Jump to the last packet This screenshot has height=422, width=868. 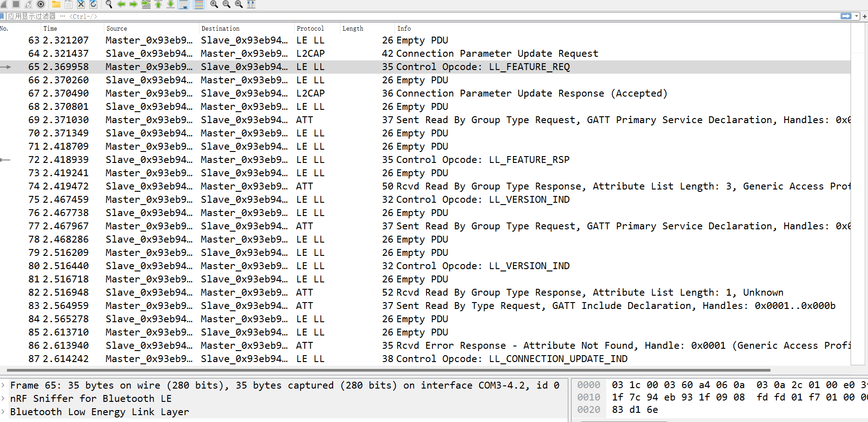pos(171,4)
